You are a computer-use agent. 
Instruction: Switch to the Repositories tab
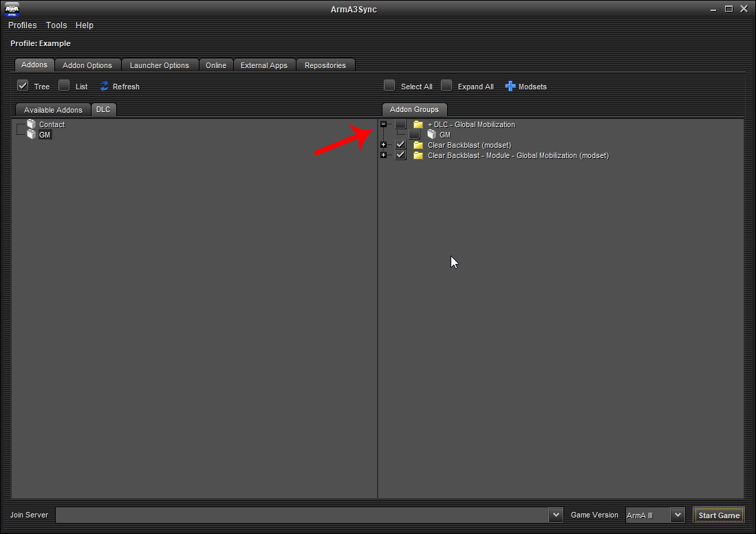(325, 65)
